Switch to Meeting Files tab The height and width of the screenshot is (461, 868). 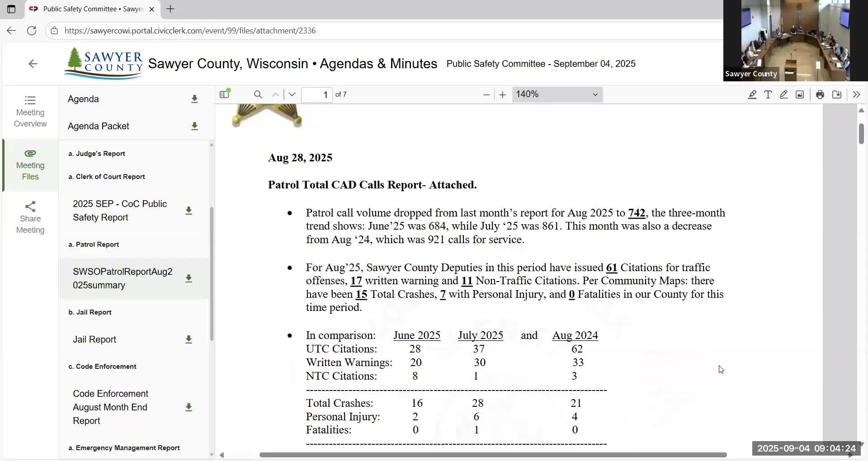pyautogui.click(x=30, y=165)
